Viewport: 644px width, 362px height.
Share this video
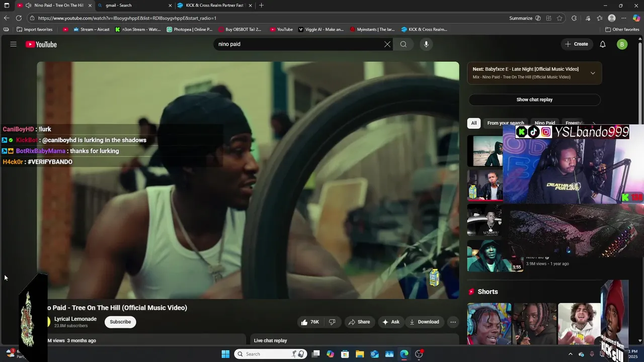[x=359, y=322]
